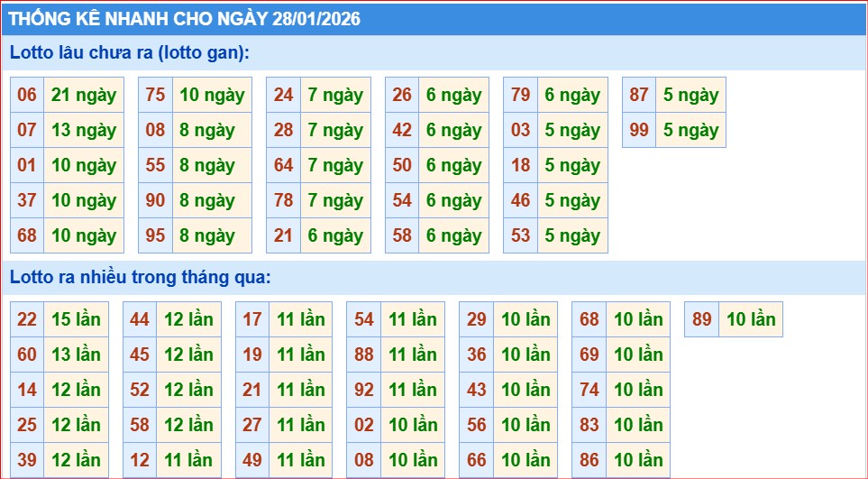Select frequent number 12
This screenshot has height=479, width=868.
point(140,460)
